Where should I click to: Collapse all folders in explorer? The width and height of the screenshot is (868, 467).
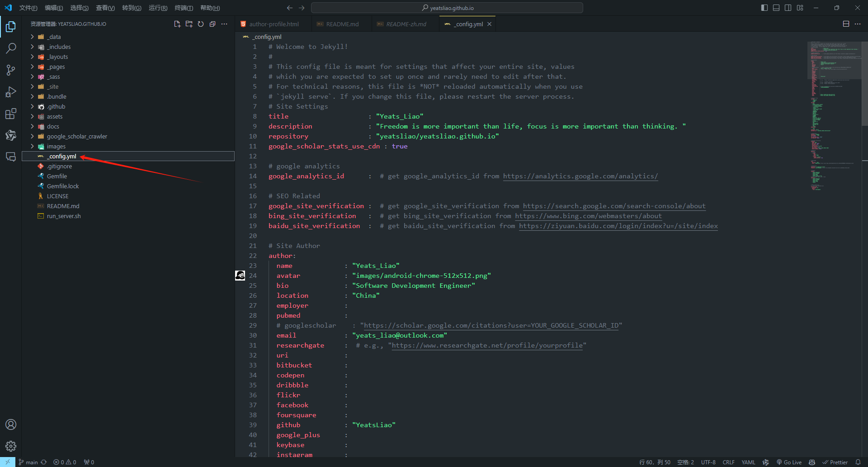pos(212,24)
